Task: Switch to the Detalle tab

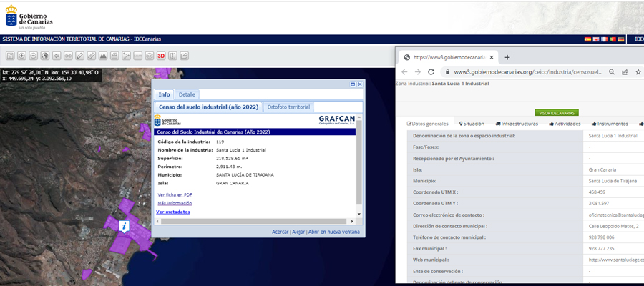Action: [x=187, y=94]
